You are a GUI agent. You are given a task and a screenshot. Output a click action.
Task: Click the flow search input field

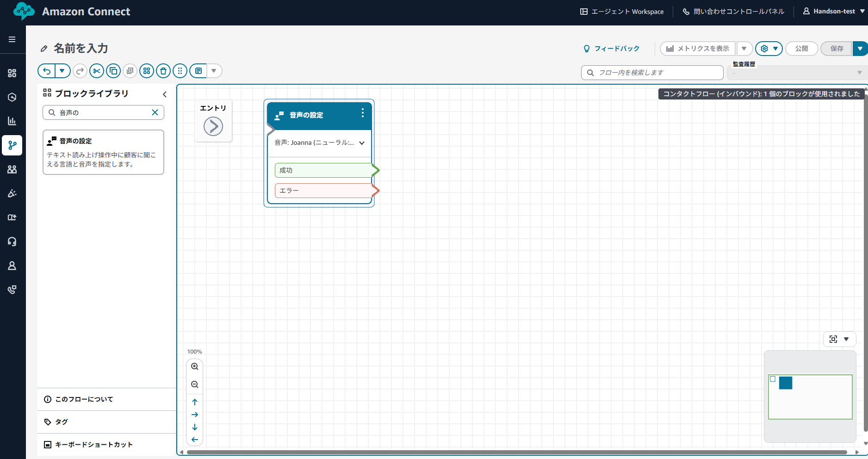[x=652, y=73]
